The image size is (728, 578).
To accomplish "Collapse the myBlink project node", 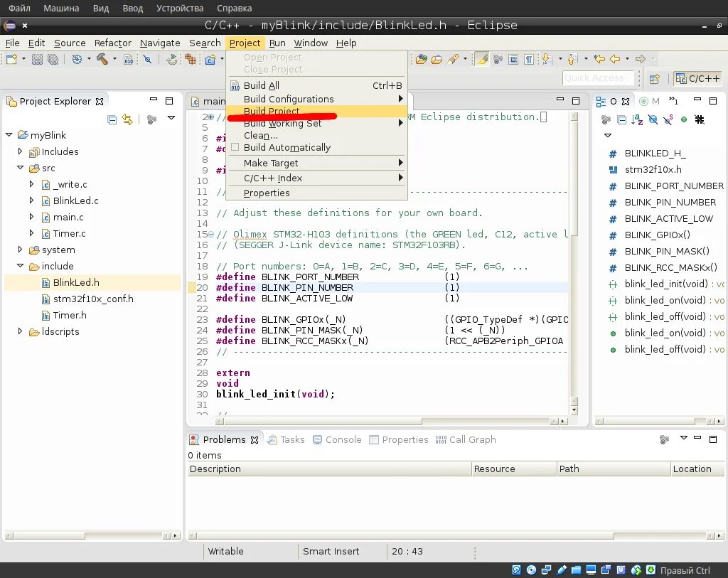I will [x=9, y=134].
